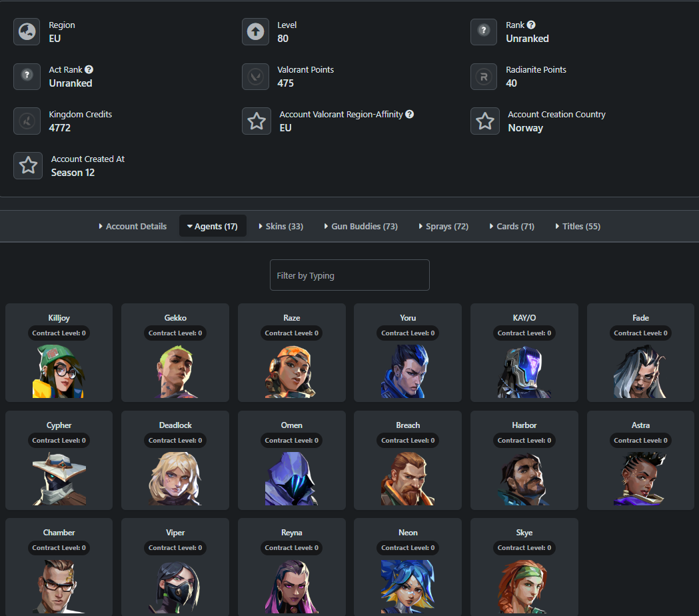Select the Raze agent portrait
Screen dimensions: 699x616
click(292, 371)
